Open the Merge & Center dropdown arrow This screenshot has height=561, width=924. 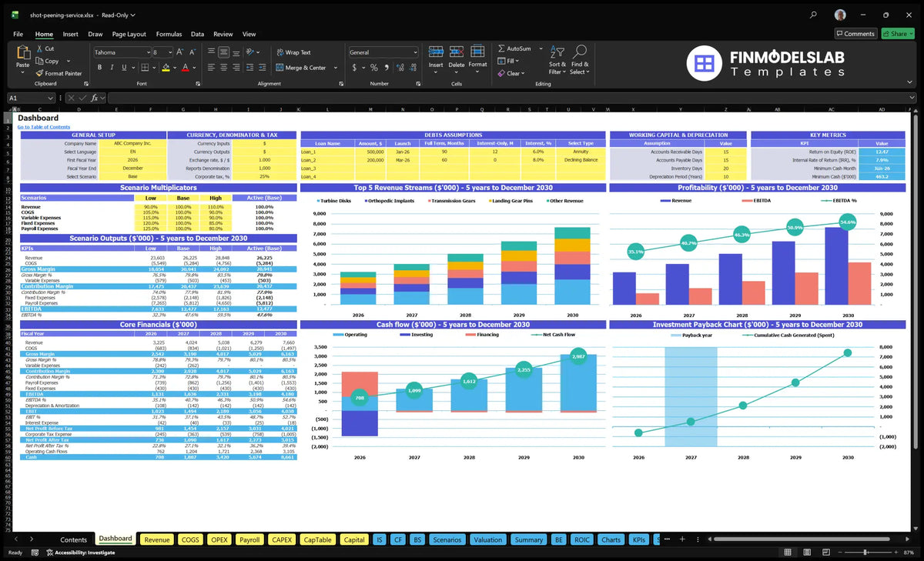tap(334, 68)
